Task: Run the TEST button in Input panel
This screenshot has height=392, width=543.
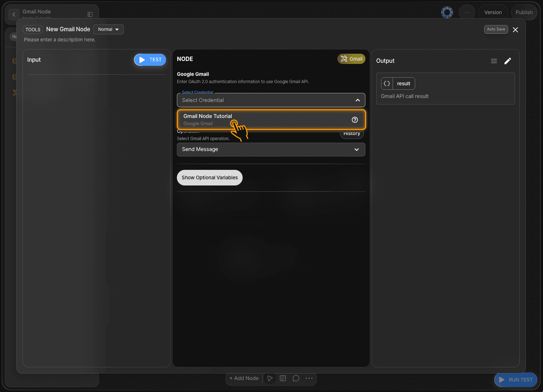Action: [x=150, y=60]
